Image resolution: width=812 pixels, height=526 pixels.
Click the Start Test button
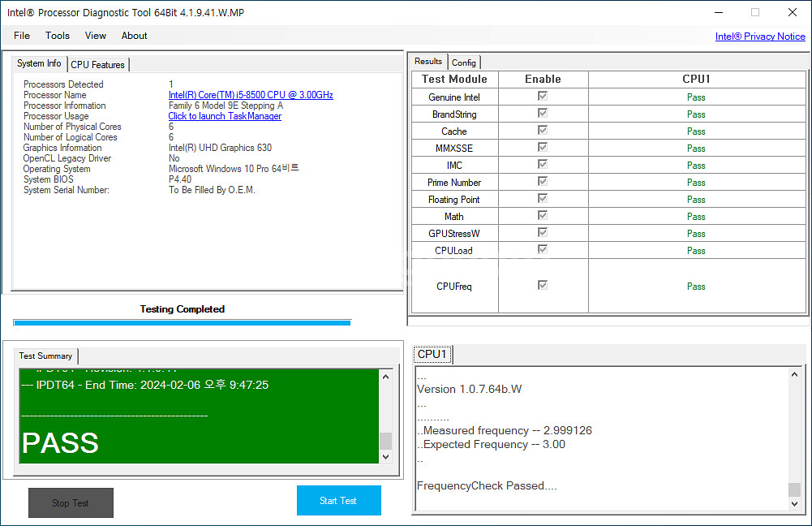click(339, 501)
